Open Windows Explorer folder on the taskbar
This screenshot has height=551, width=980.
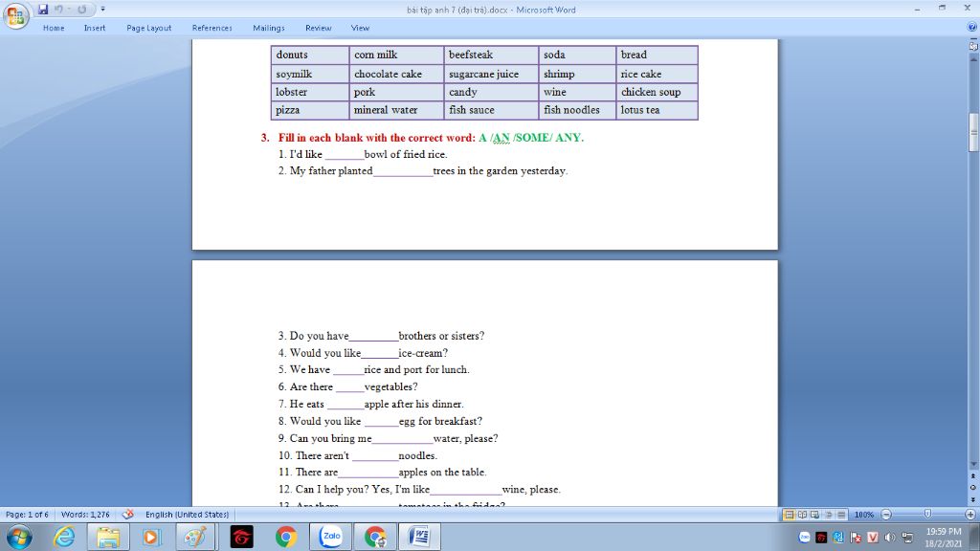coord(108,538)
